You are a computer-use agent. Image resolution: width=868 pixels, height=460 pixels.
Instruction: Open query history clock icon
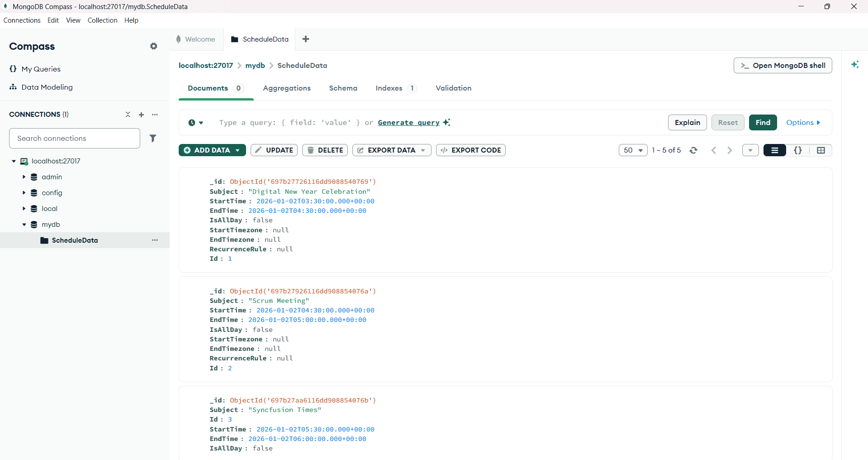click(193, 122)
